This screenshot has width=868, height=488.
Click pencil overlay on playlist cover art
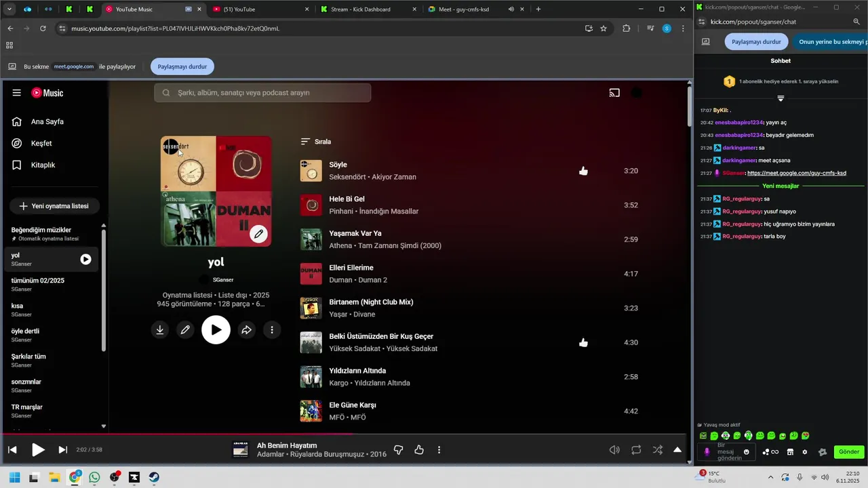tap(258, 234)
